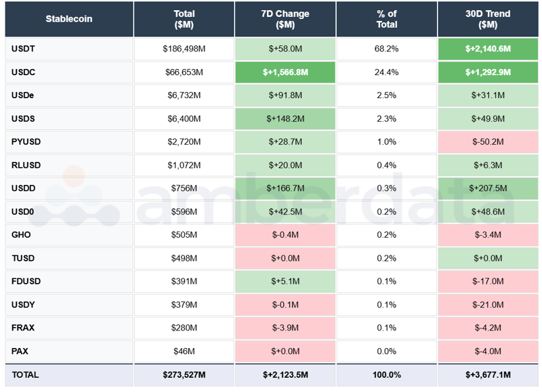Click the 30D Trend ($M) header
542x392 pixels.
pos(489,20)
